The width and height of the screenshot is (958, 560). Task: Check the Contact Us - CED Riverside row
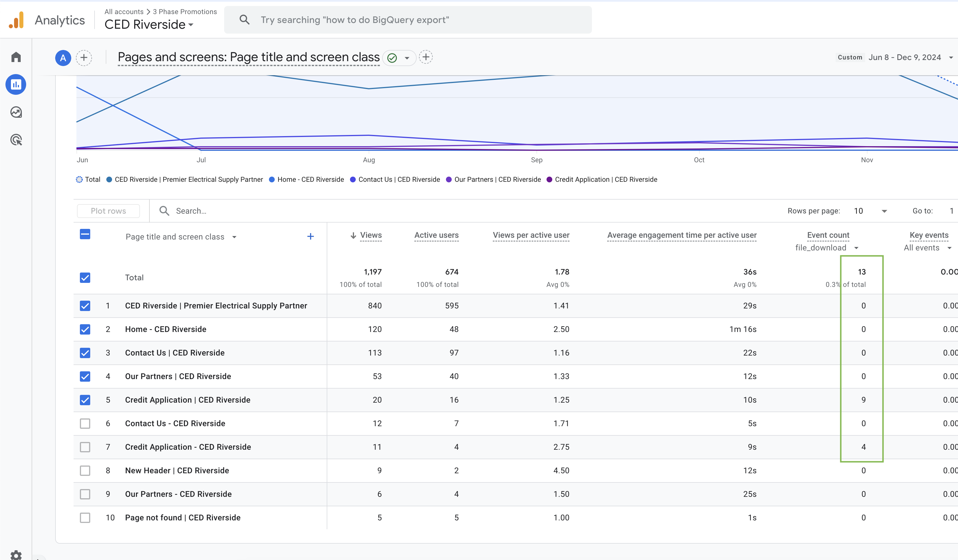(85, 424)
